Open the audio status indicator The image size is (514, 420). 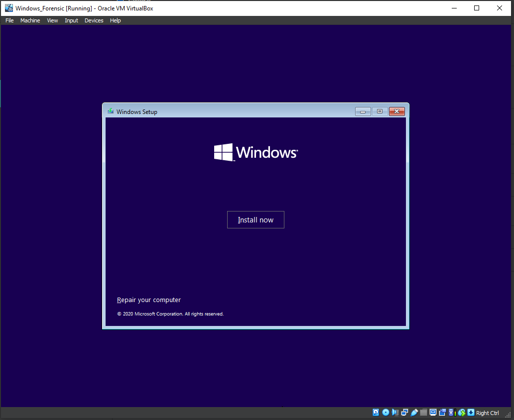tap(395, 413)
